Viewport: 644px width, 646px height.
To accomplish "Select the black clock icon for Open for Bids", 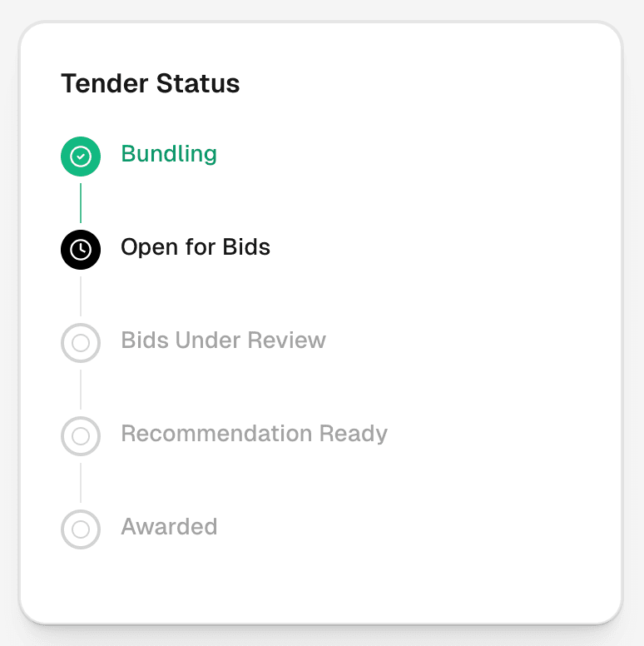I will (x=81, y=250).
